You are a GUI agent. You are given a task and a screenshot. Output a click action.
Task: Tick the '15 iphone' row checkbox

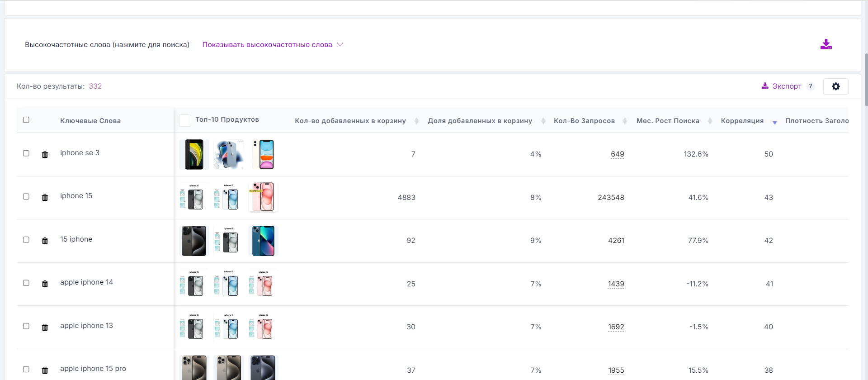(26, 240)
